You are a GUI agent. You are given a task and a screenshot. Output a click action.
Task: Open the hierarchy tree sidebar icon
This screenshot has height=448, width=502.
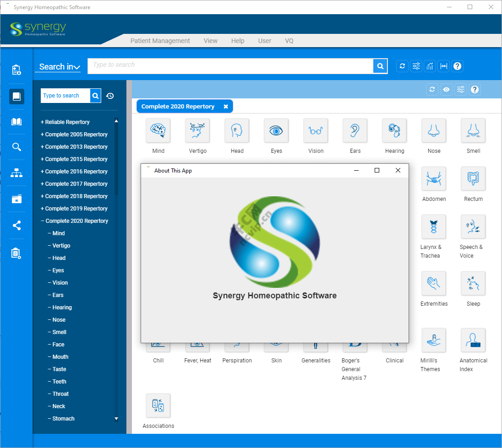[16, 173]
